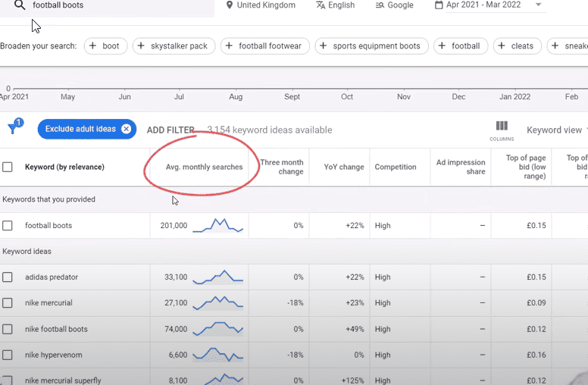
Task: Sort by Keyword (by relevance) column
Action: pyautogui.click(x=64, y=167)
